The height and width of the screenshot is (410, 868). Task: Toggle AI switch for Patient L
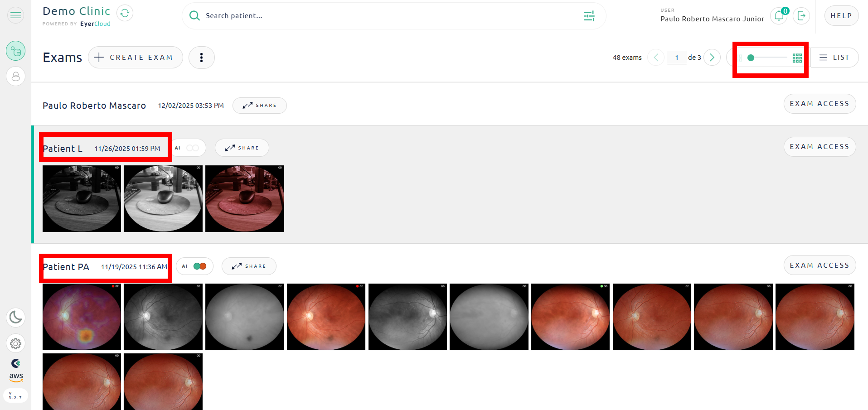[192, 148]
